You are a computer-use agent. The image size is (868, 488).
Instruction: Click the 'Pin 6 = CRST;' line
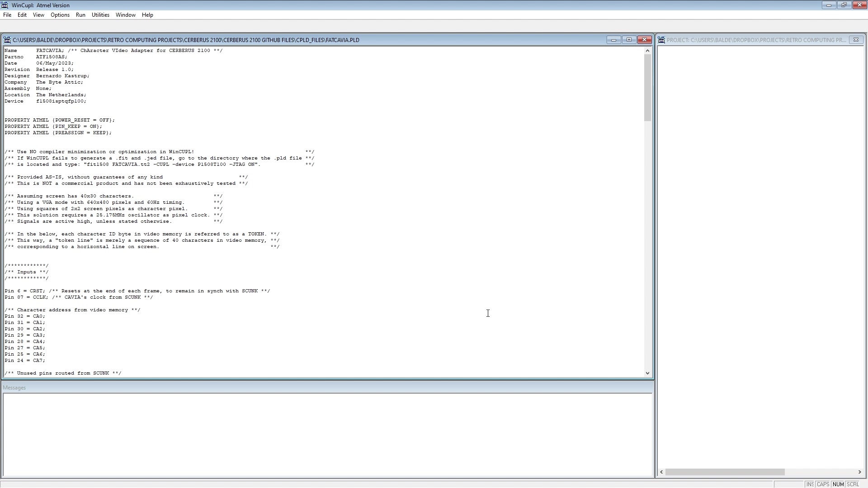(x=137, y=291)
